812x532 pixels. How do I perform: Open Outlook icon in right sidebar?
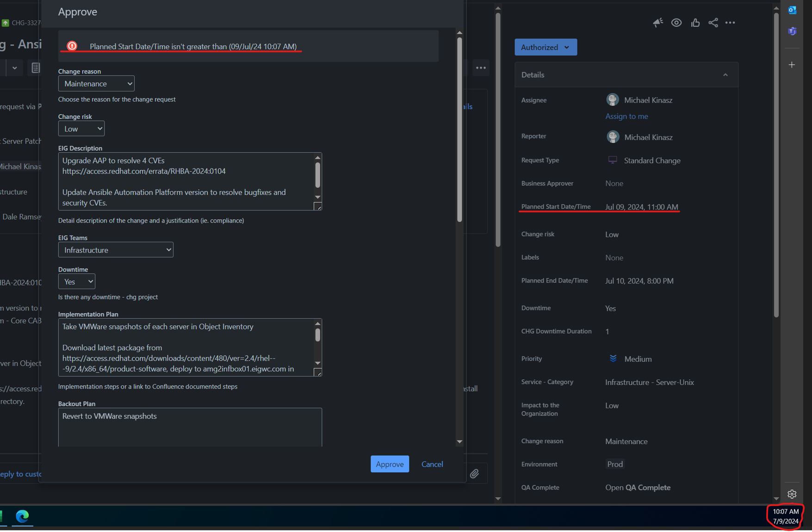click(x=792, y=10)
